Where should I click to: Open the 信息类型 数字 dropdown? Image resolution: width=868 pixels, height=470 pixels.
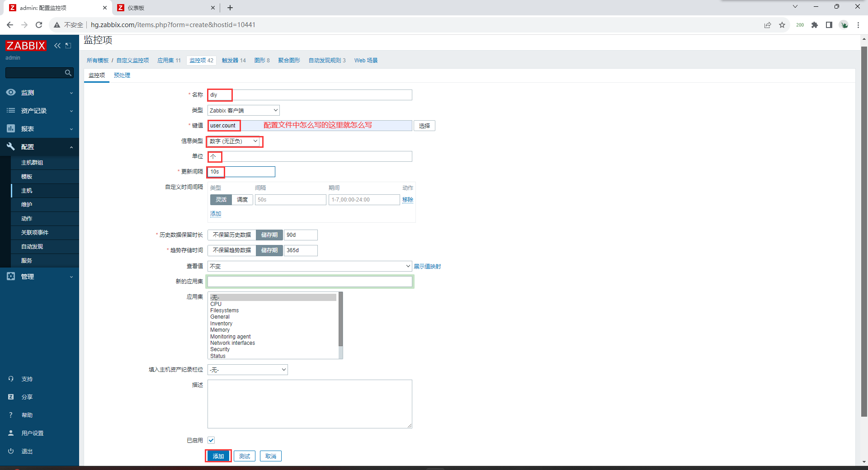coord(234,141)
